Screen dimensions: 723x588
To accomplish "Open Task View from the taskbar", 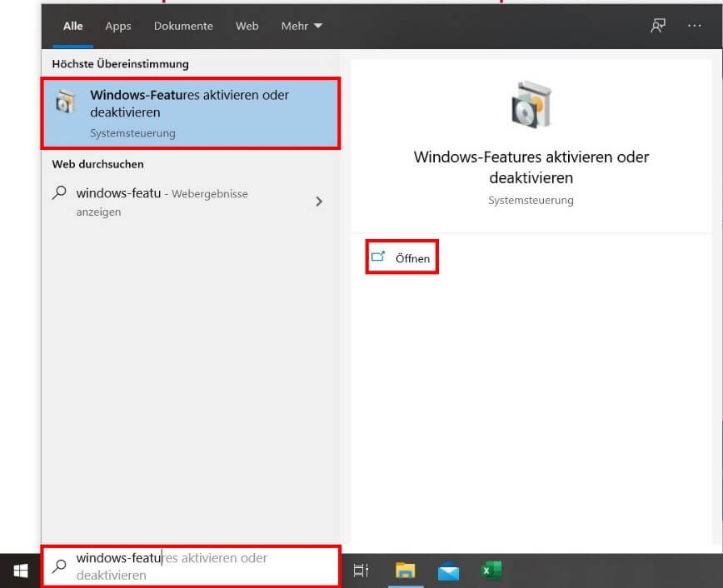I will 361,571.
